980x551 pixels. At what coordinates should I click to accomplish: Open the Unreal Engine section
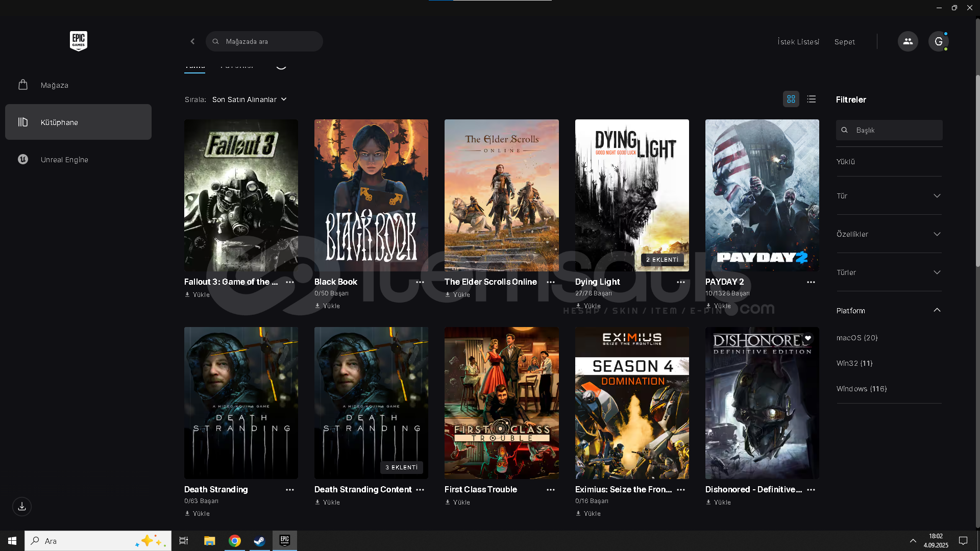pyautogui.click(x=78, y=159)
